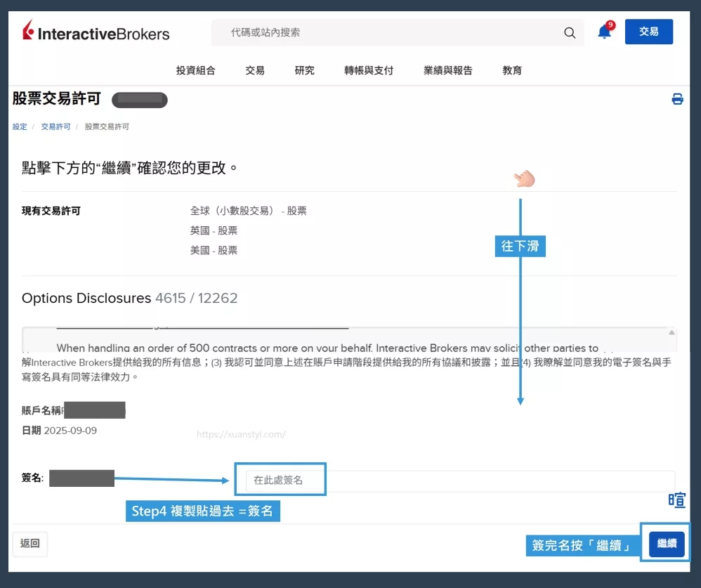Open the 設定 breadcrumb link
The width and height of the screenshot is (701, 588).
(x=20, y=126)
